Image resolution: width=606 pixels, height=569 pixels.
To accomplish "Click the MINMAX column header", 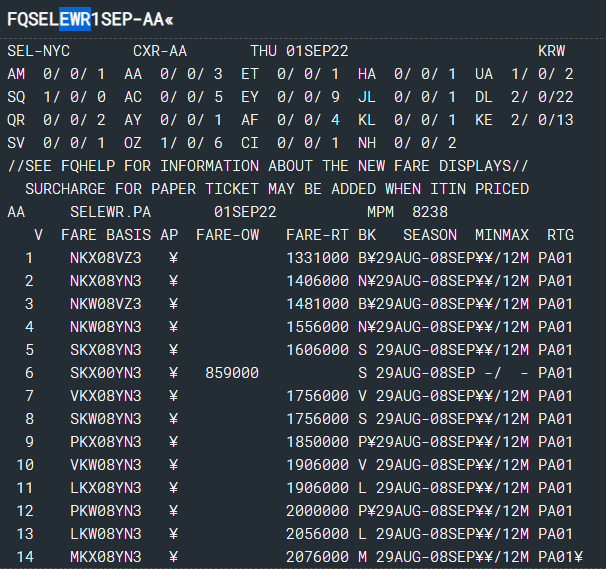I will [x=502, y=235].
